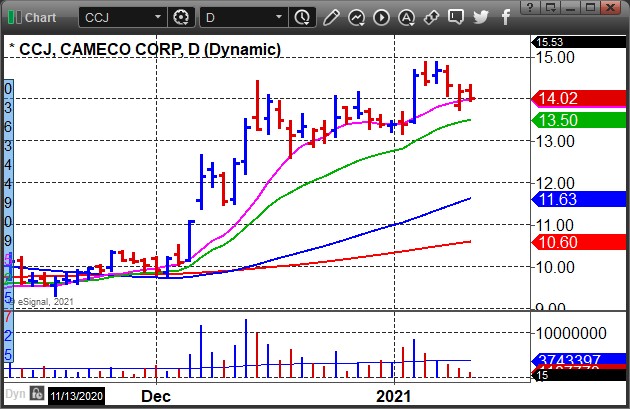Open symbol settings gear icon
630x409 pixels.
click(181, 18)
